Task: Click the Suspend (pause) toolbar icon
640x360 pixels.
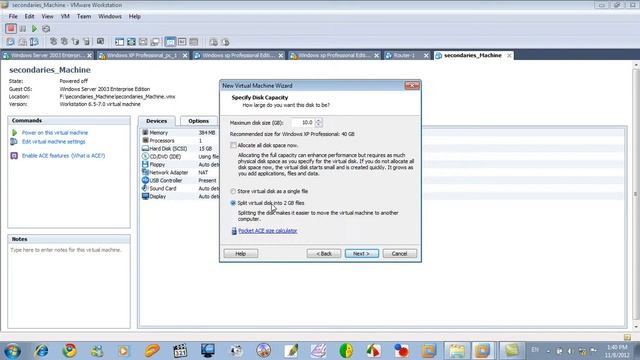Action: 23,29
